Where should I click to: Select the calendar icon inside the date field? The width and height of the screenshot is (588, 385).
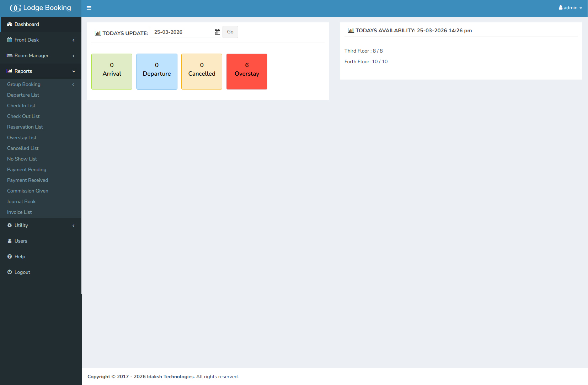click(217, 32)
